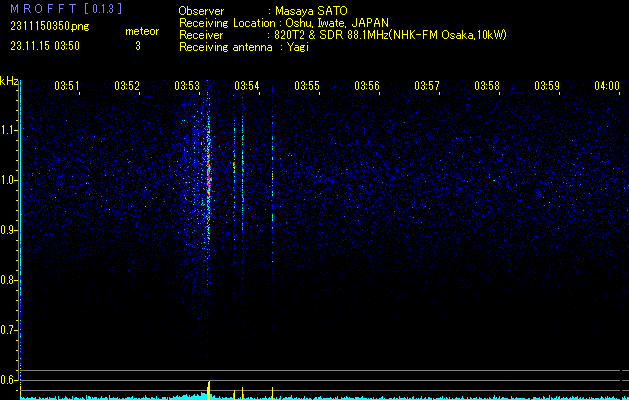Select the 03:58 time tick label
The image size is (629, 400).
[487, 86]
